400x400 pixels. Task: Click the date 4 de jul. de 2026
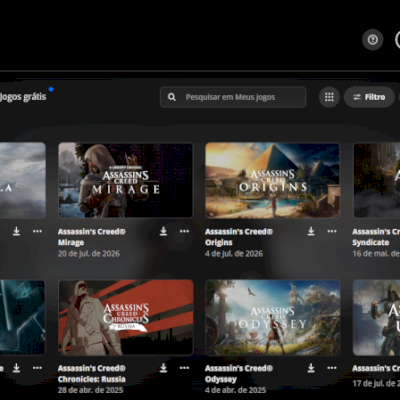(234, 254)
